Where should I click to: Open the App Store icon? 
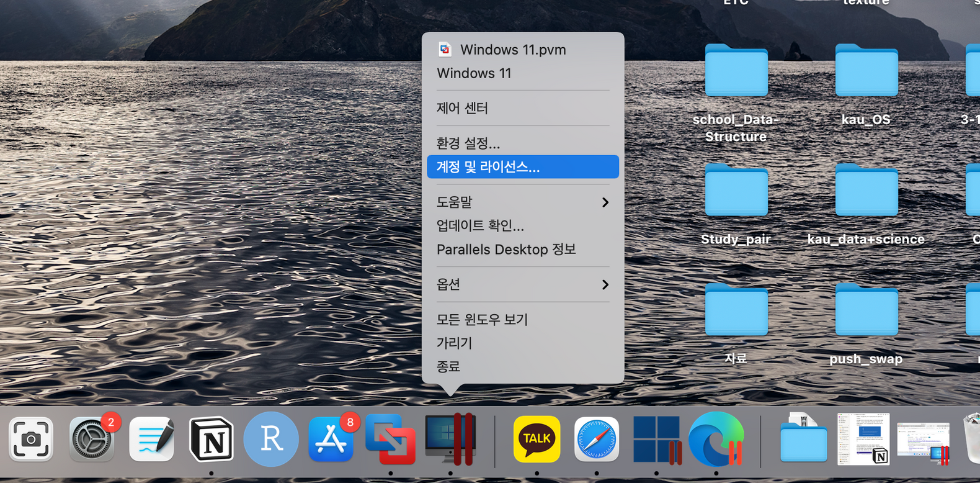click(x=331, y=440)
